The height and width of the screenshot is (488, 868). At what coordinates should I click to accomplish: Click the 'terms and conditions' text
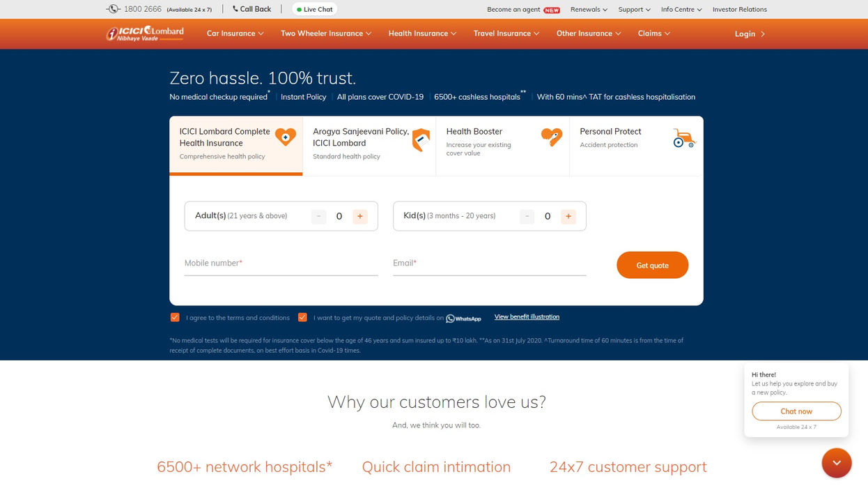[259, 318]
